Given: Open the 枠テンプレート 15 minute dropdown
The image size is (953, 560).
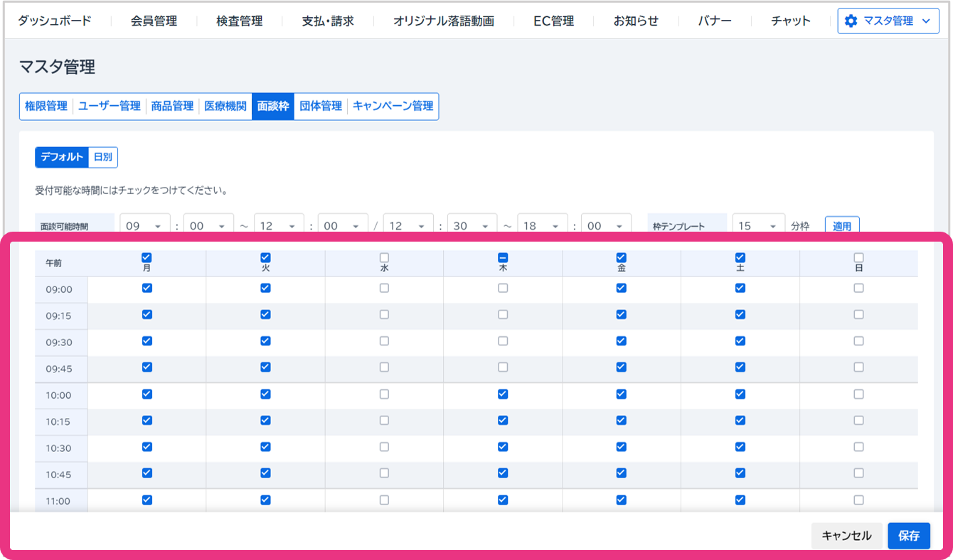Looking at the screenshot, I should pos(758,226).
